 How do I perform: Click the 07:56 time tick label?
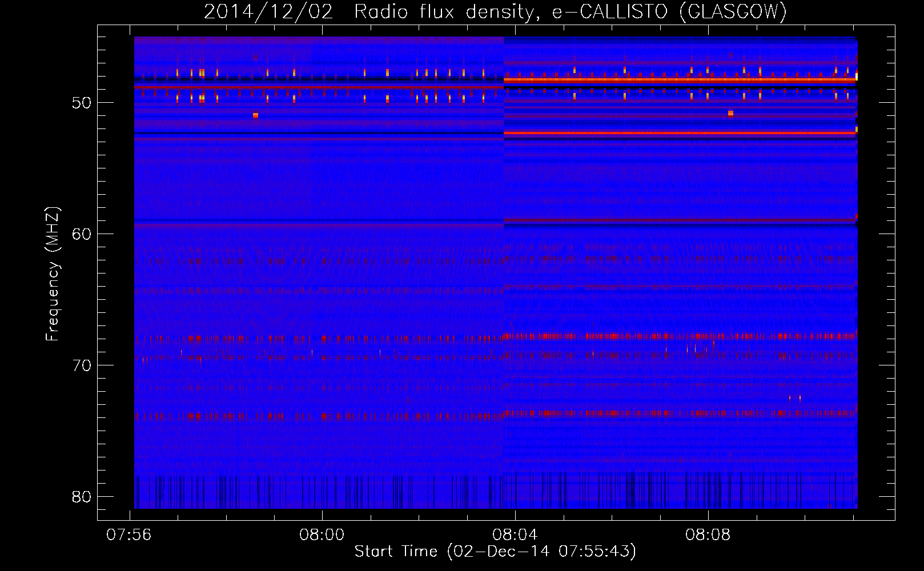click(x=129, y=535)
